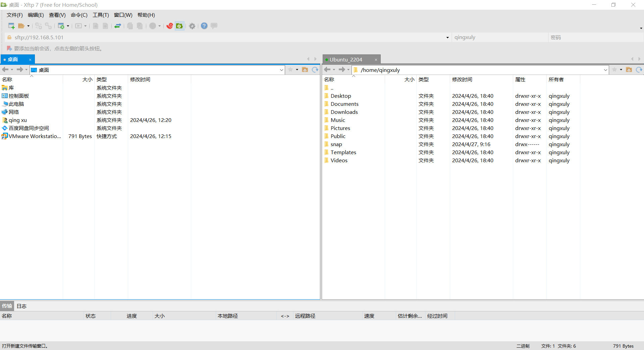Click the add-session bookmark arrow icon
Screen dimensions: 644x350
pyautogui.click(x=9, y=48)
